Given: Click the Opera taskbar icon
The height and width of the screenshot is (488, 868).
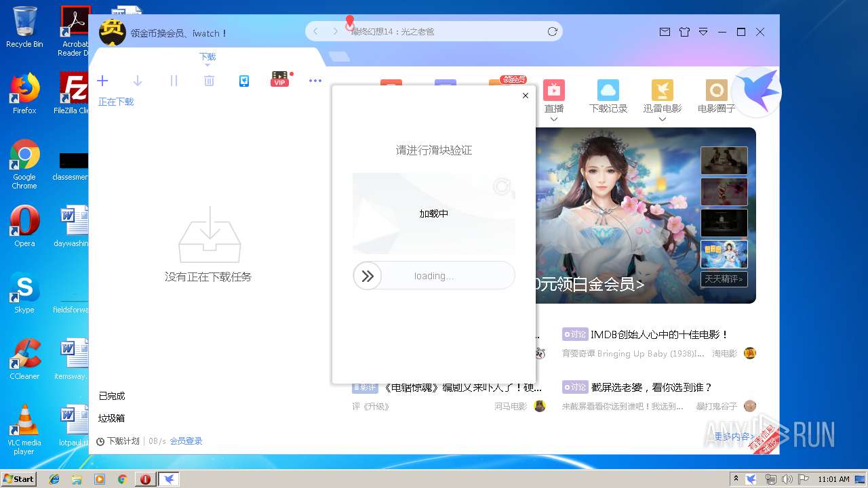Looking at the screenshot, I should (145, 479).
